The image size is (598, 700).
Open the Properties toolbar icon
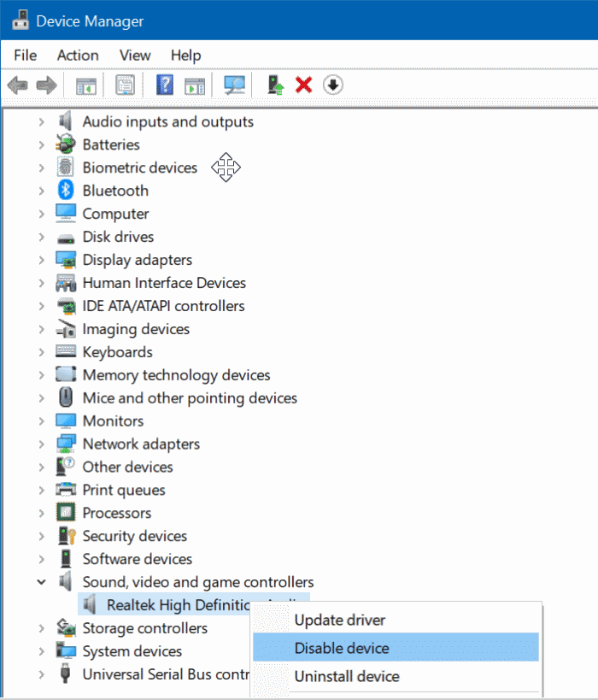click(x=125, y=85)
